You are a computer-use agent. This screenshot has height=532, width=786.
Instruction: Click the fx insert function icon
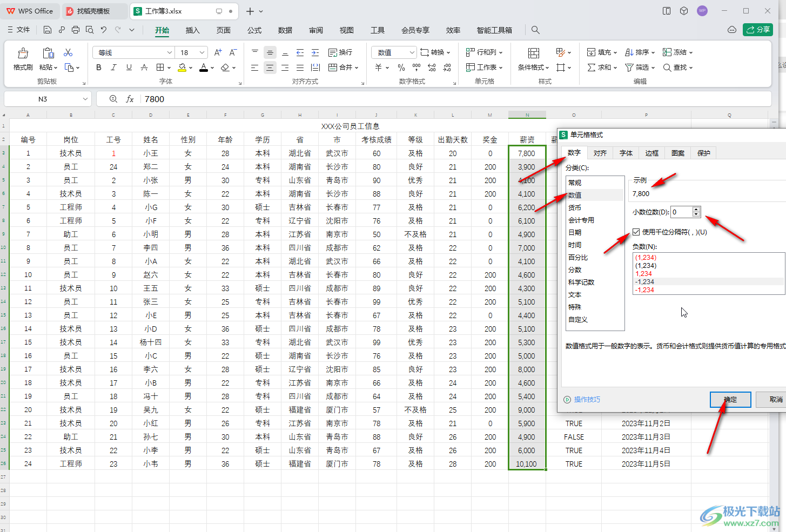[x=130, y=99]
